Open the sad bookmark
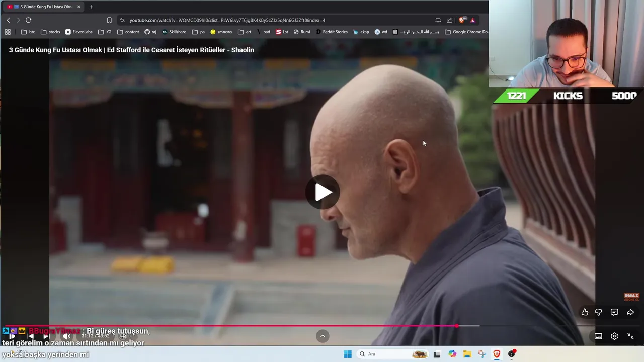The width and height of the screenshot is (644, 362). 263,32
